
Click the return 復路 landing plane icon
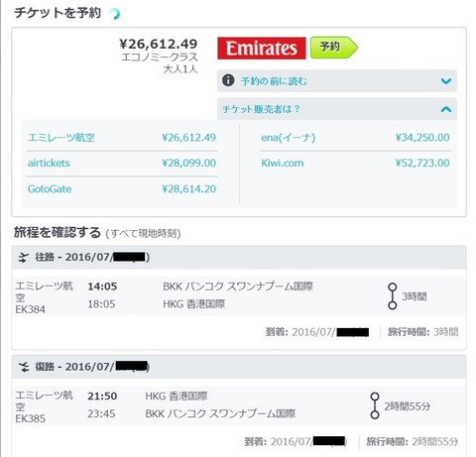(x=24, y=367)
